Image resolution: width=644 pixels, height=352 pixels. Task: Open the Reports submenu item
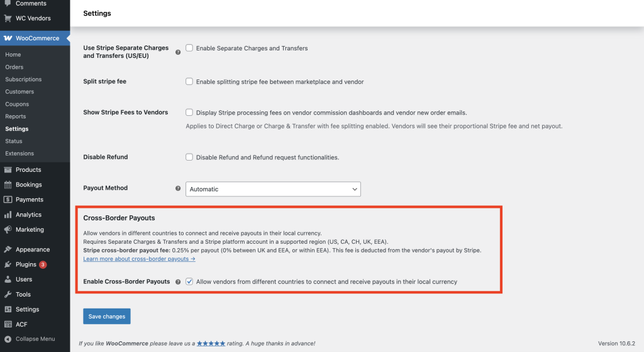tap(16, 116)
